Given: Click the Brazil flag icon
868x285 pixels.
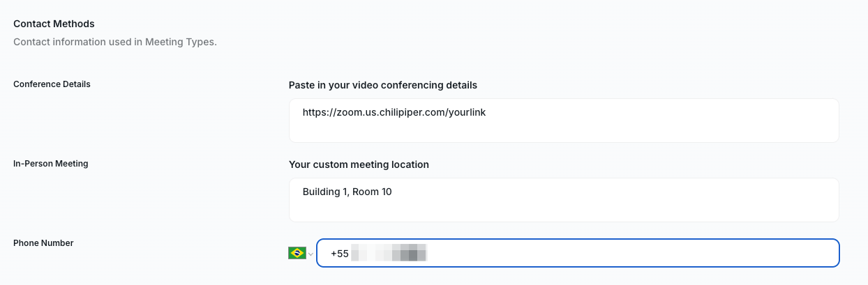Looking at the screenshot, I should pos(297,253).
